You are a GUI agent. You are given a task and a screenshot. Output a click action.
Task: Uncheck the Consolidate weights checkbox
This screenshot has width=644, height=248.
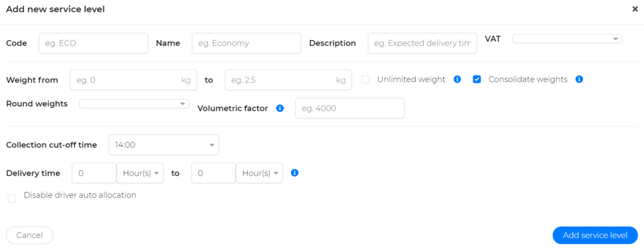[x=477, y=80]
